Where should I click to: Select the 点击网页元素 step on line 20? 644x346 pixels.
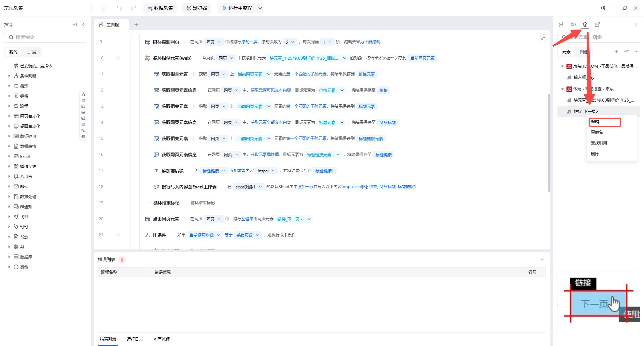[x=166, y=219]
